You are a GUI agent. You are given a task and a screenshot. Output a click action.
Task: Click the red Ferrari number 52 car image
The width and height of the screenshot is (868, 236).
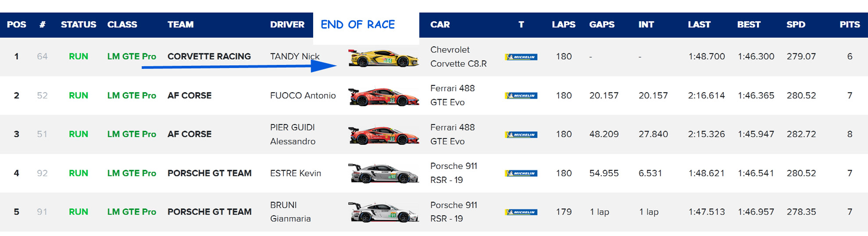383,97
